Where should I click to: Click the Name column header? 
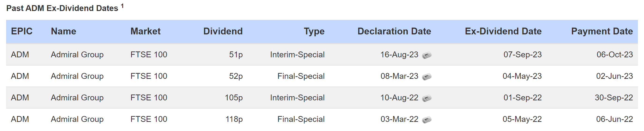pos(63,31)
